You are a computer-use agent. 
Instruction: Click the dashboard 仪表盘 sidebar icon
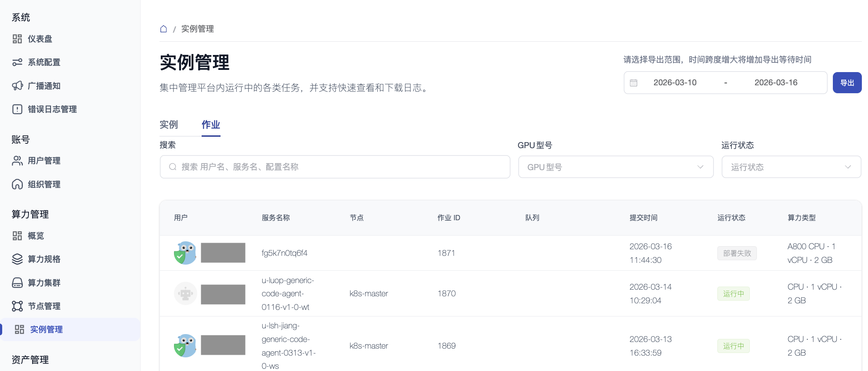[x=17, y=39]
